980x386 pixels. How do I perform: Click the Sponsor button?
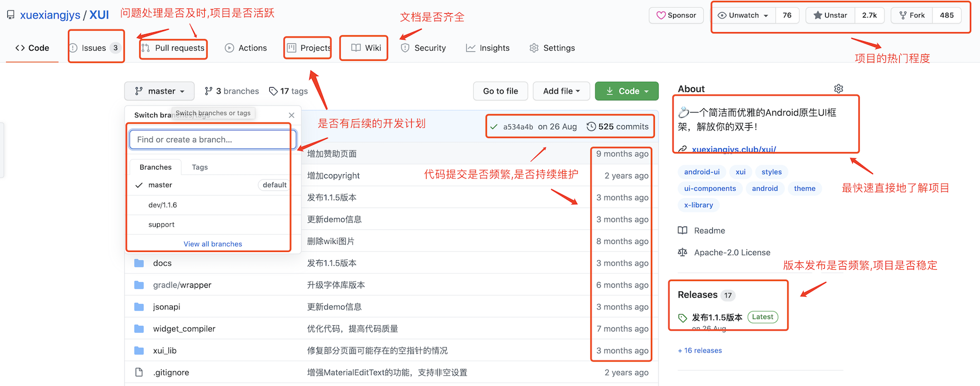coord(676,15)
